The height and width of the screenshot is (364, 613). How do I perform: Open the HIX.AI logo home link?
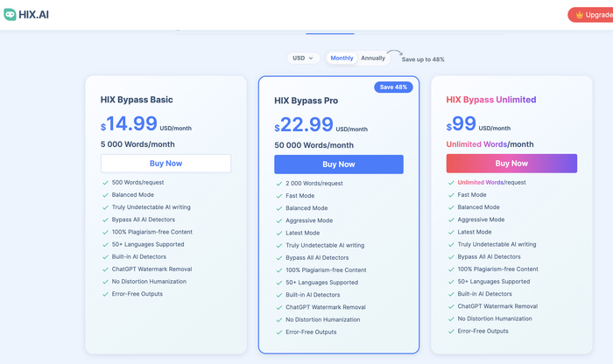point(26,15)
